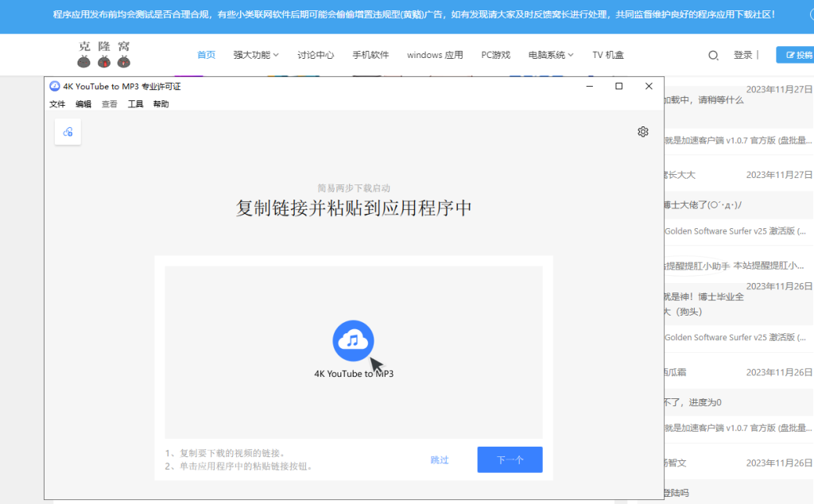The image size is (814, 504).
Task: Expand the 强大功能 dropdown in the site nav
Action: click(x=256, y=55)
